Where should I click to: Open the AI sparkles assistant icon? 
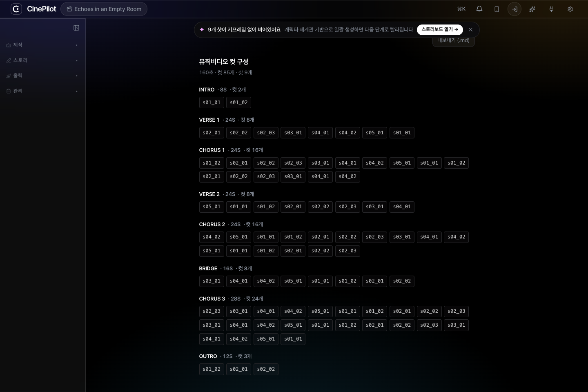tap(532, 9)
